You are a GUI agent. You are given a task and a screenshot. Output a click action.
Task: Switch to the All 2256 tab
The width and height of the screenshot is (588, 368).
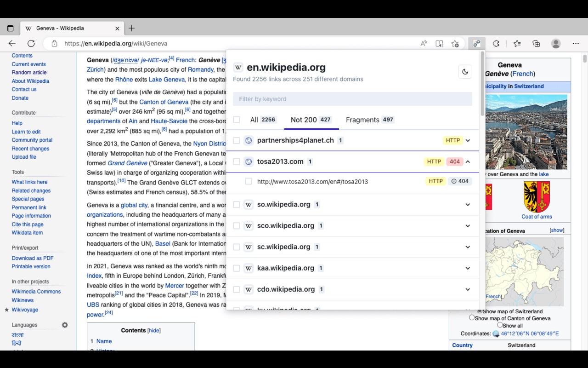click(x=263, y=120)
